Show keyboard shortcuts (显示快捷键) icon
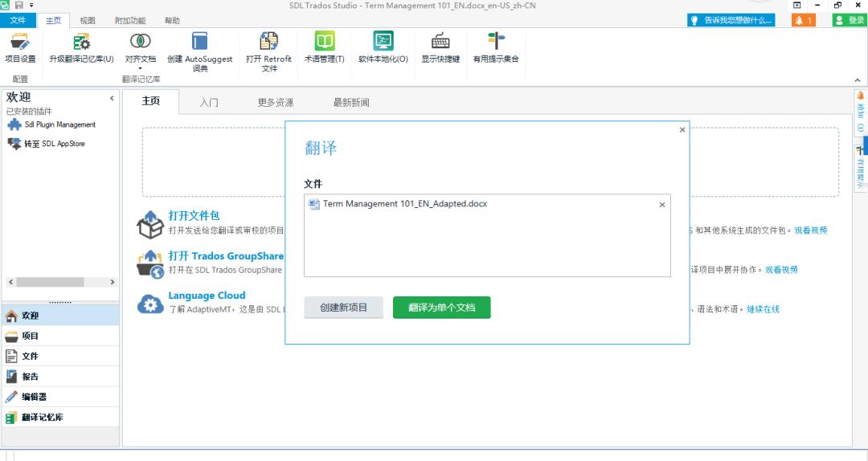Screen dimensions: 868x461 pos(440,42)
